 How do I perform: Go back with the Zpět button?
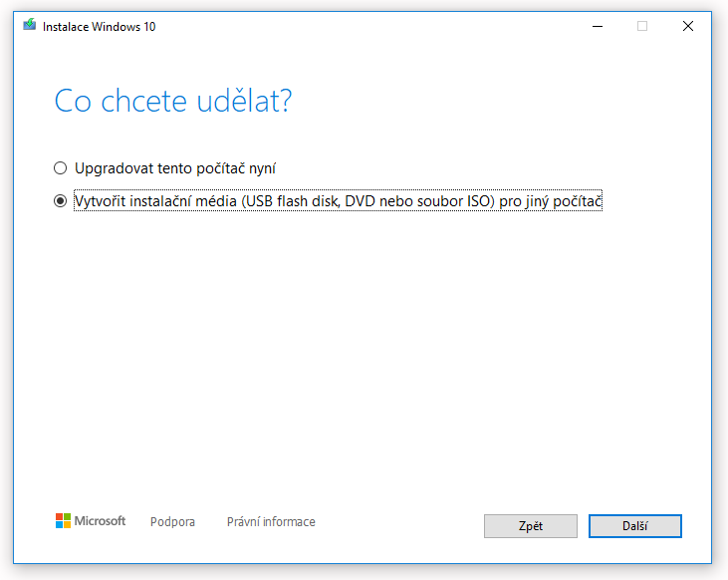(x=531, y=526)
